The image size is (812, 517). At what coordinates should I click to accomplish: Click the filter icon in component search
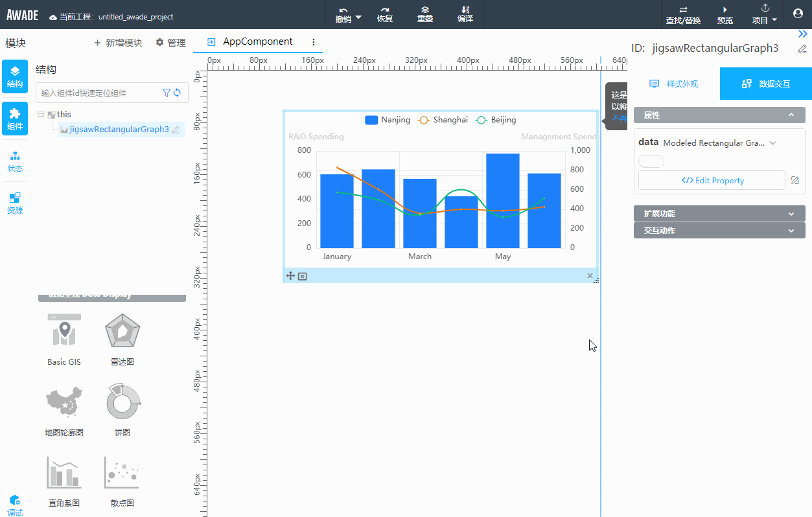pyautogui.click(x=167, y=93)
